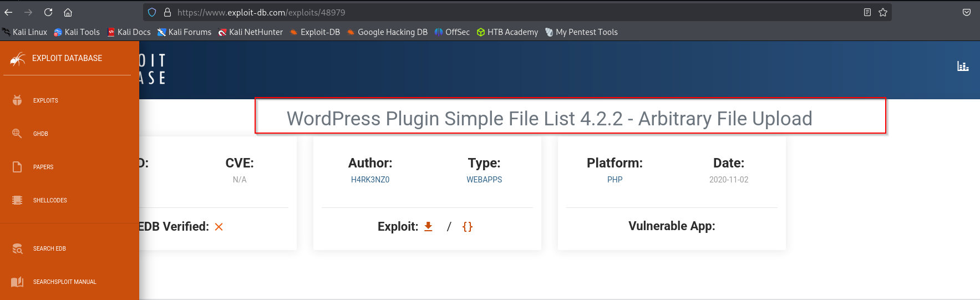
Task: Bookmark this page with the star
Action: tap(883, 12)
